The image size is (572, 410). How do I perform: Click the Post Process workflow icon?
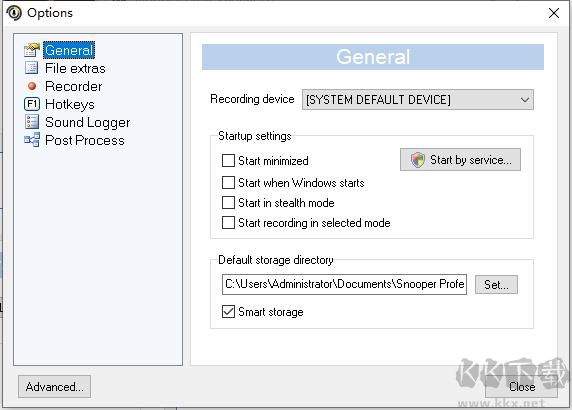[x=32, y=140]
